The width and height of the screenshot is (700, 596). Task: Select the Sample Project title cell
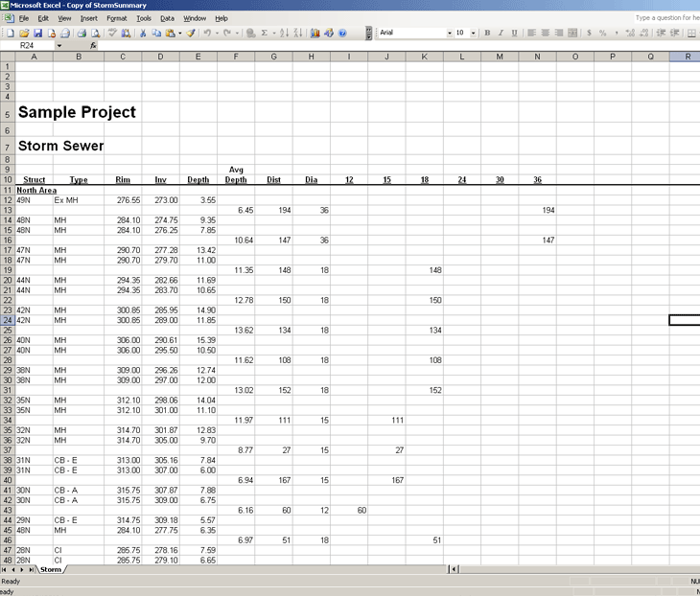pyautogui.click(x=77, y=112)
